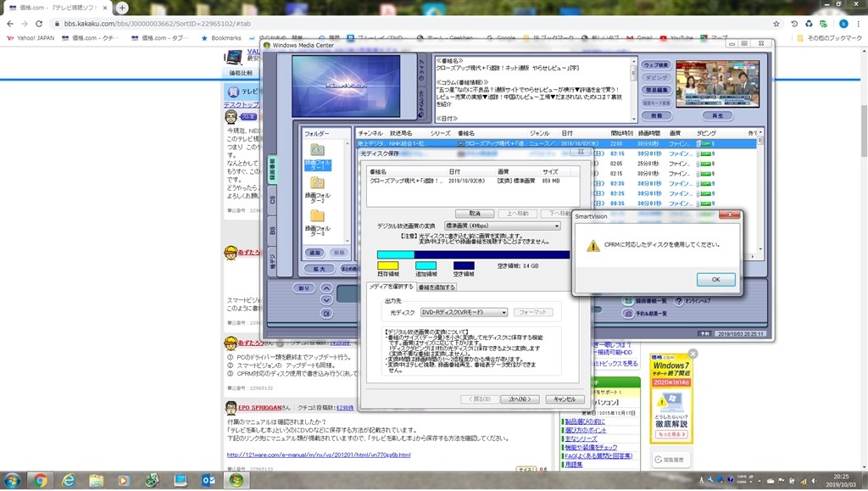Click OK in the SmartVision warning dialog

(715, 280)
